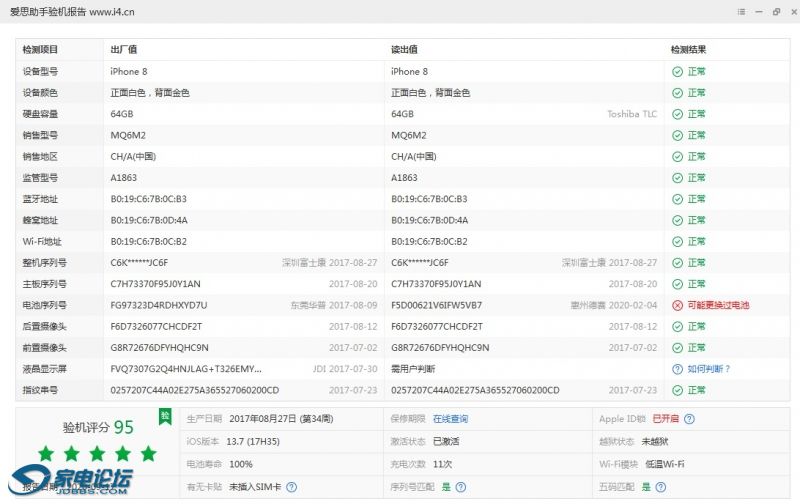Click the 检测项目 column header

pos(40,49)
